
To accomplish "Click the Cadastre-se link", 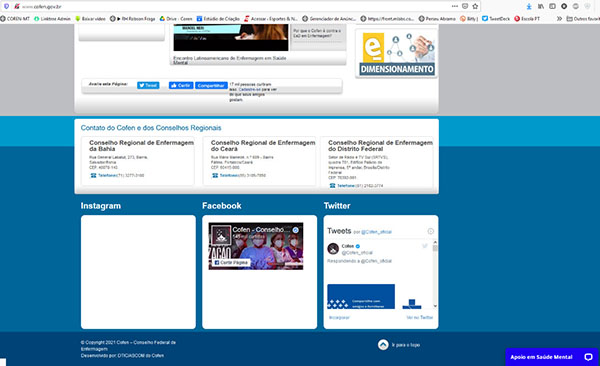I will (249, 89).
